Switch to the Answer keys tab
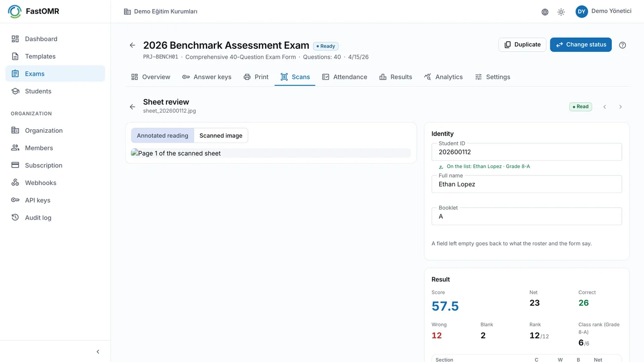 pos(207,77)
